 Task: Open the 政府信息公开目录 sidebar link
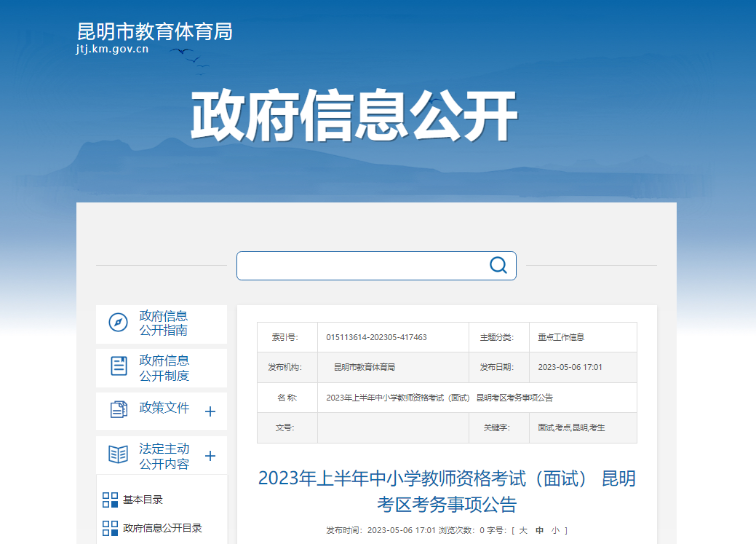(162, 528)
